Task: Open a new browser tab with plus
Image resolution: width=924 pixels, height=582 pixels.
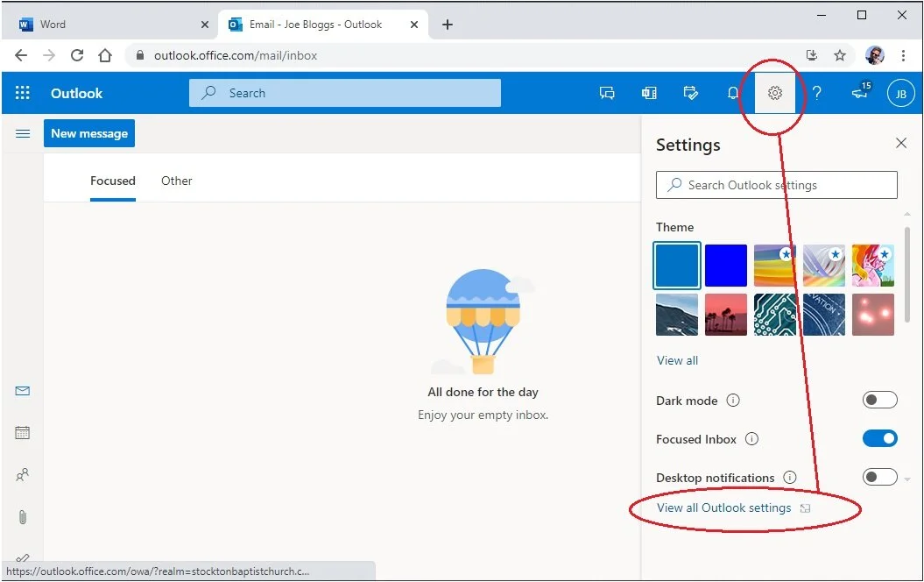Action: 448,25
